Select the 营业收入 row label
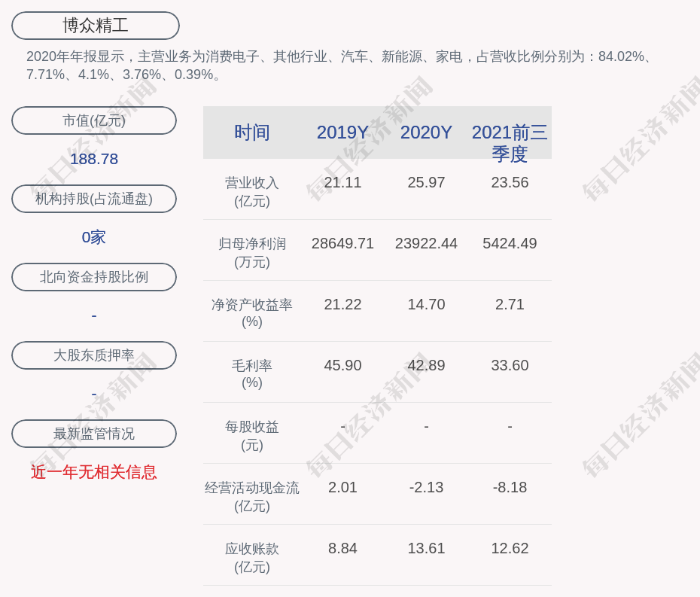 click(x=252, y=192)
